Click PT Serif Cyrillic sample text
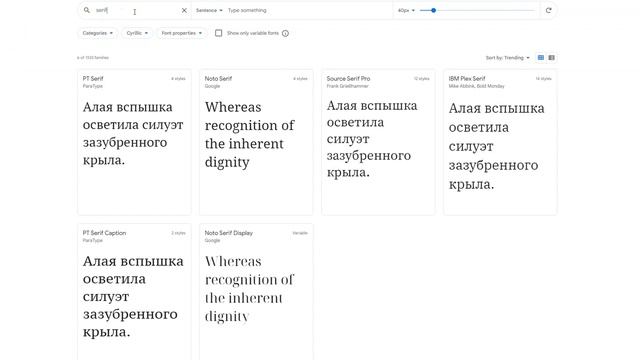Screen dimensions: 640x360 [133, 133]
